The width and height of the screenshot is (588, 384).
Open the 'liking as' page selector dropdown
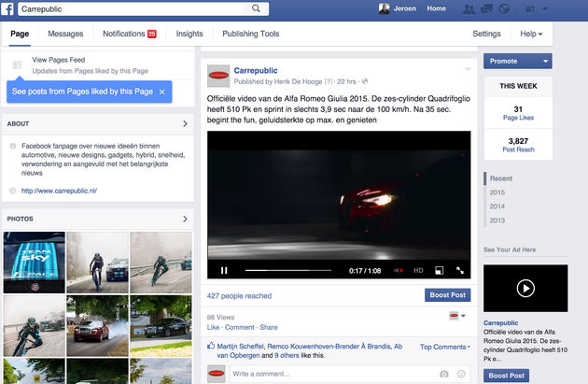click(457, 316)
